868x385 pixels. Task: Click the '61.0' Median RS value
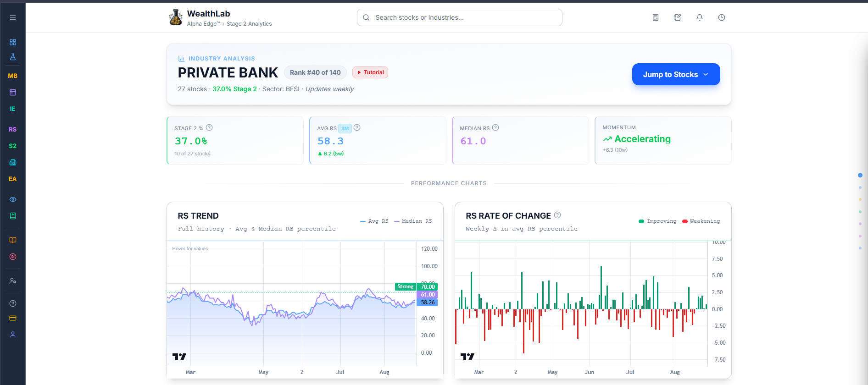point(473,141)
